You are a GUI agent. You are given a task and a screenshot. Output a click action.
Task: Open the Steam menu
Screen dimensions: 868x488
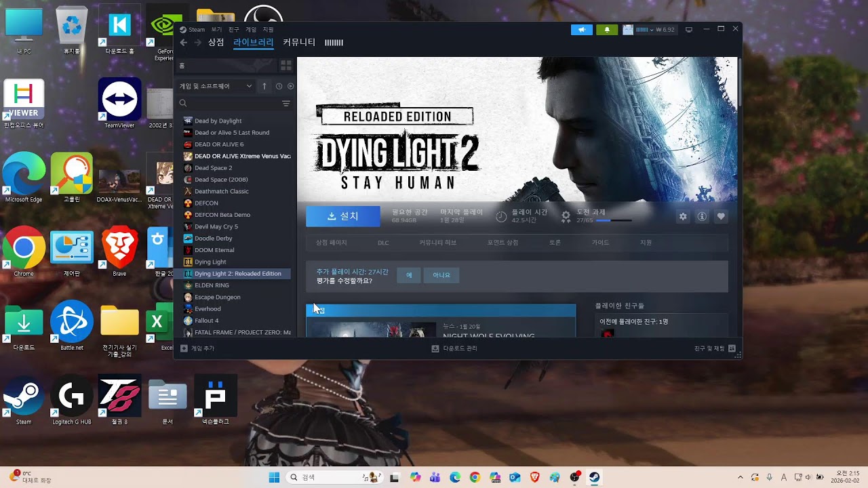pos(193,30)
